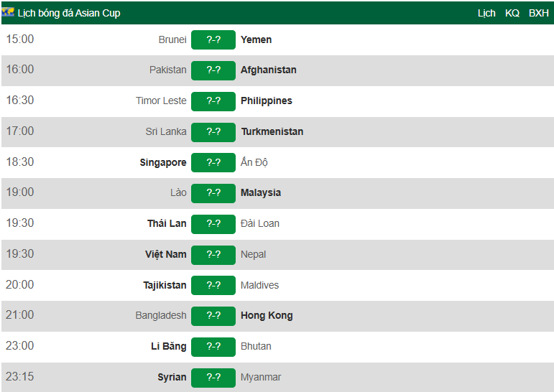Viewport: 554px width, 392px height.
Task: Click the Malaysia team name
Action: (x=261, y=193)
